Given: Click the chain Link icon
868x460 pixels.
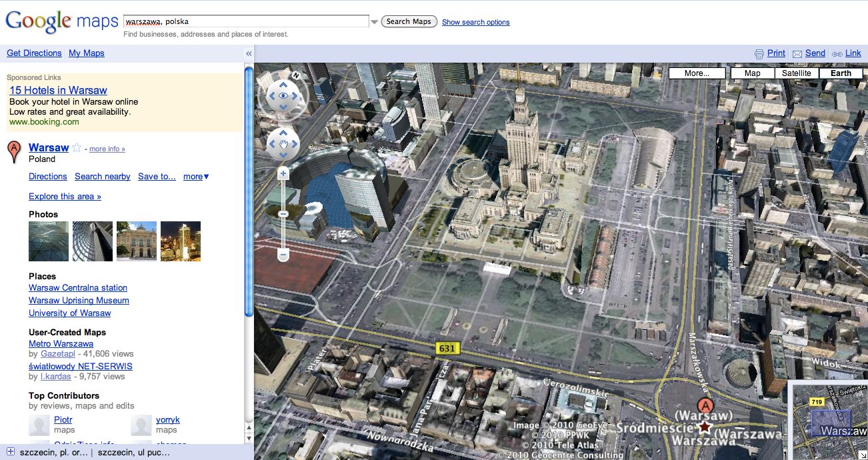Looking at the screenshot, I should [x=837, y=53].
